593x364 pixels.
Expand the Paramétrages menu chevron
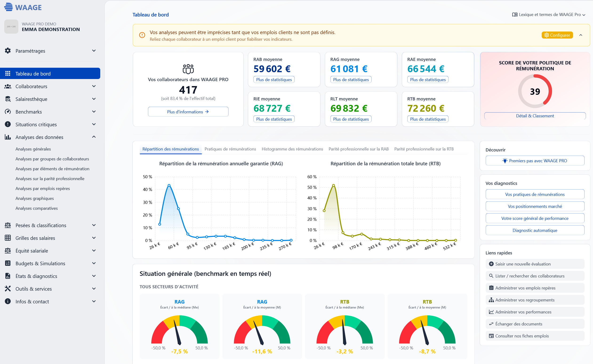(x=94, y=51)
